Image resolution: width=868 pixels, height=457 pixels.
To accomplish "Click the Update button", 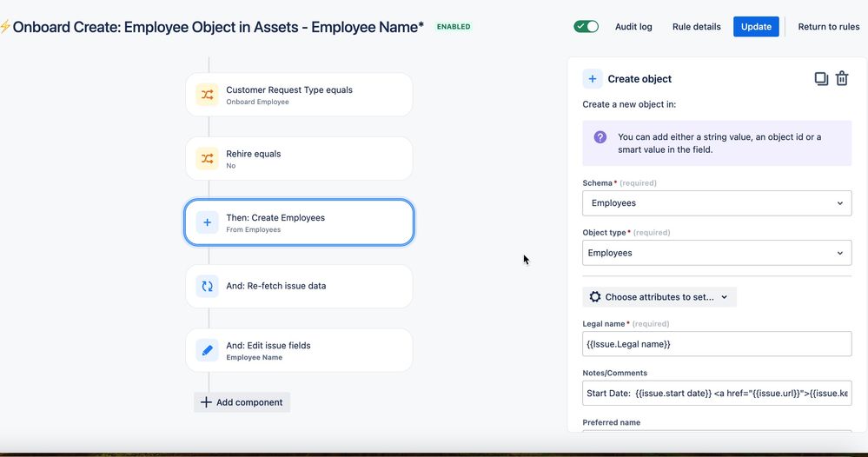I will point(756,27).
